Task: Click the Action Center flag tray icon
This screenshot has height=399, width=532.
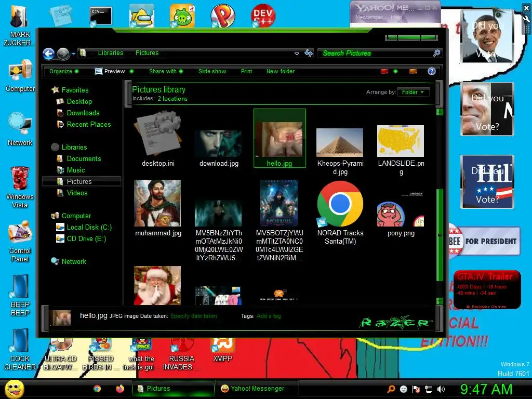Action: pyautogui.click(x=416, y=389)
